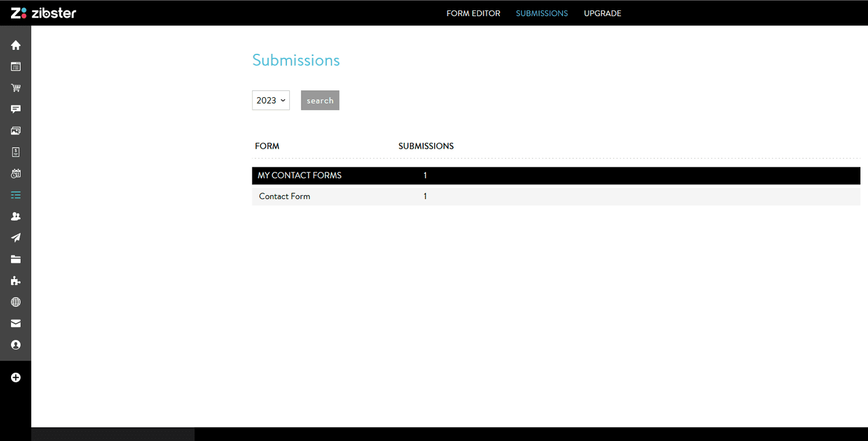The width and height of the screenshot is (868, 441).
Task: Click the chat message bubble icon
Action: tap(16, 109)
